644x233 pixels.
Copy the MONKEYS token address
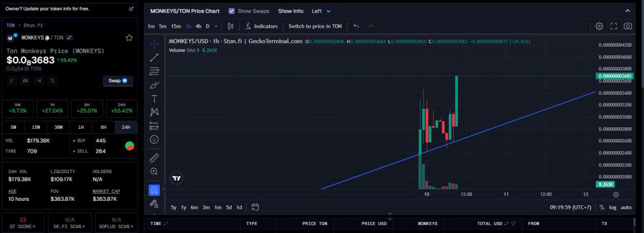[48, 38]
